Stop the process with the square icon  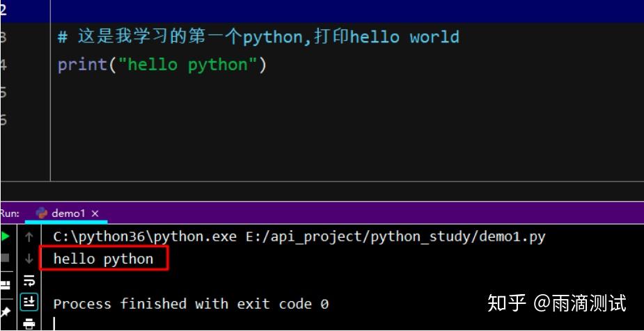(x=4, y=258)
